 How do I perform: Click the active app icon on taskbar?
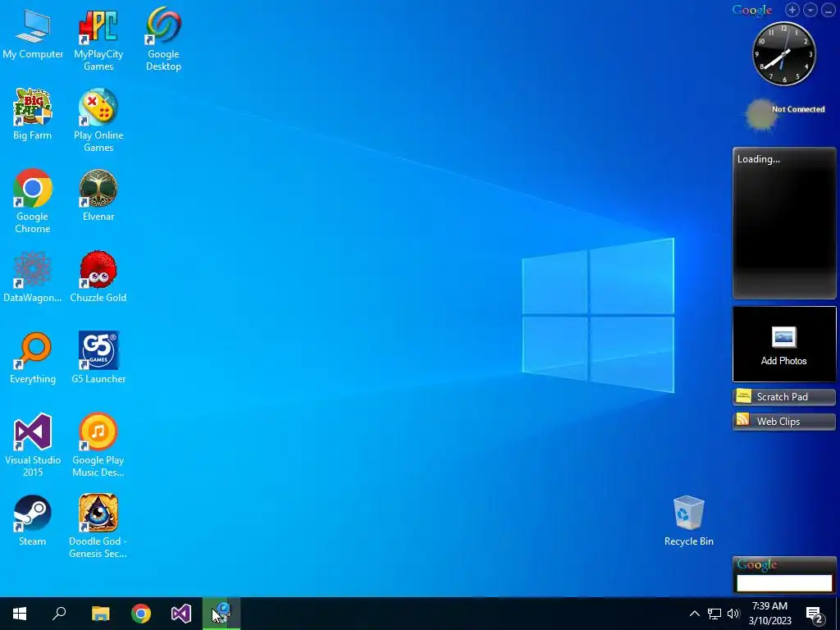pos(221,614)
